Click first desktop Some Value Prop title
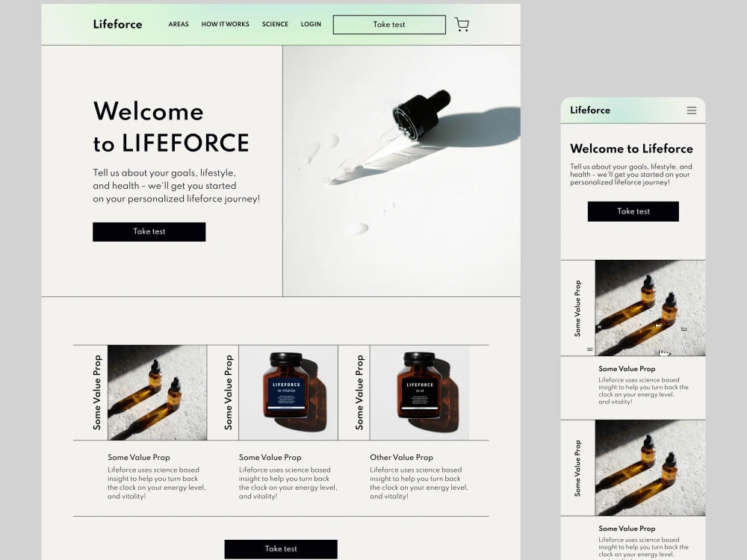Viewport: 747px width, 560px height. point(139,457)
